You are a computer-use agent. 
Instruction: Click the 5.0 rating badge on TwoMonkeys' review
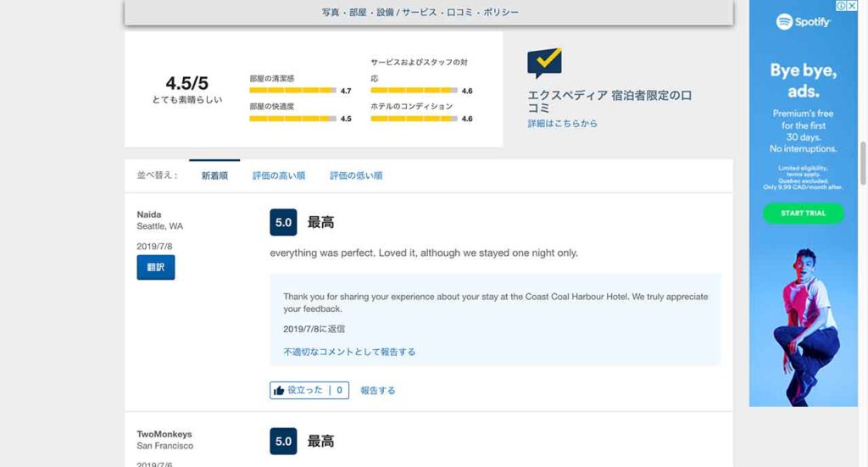point(283,442)
